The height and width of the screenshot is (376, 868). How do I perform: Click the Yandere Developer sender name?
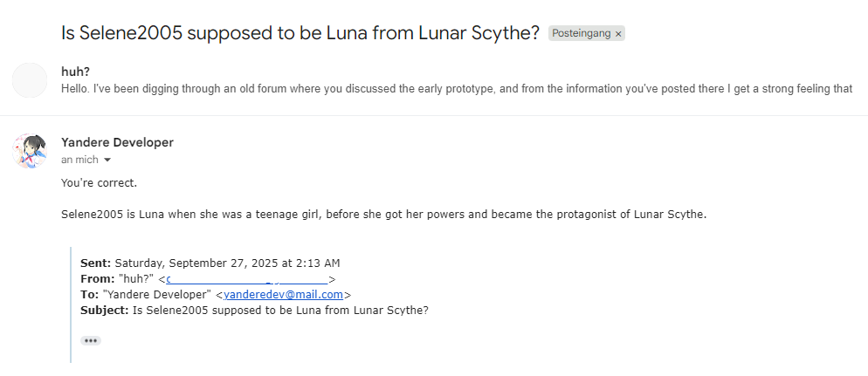[117, 142]
